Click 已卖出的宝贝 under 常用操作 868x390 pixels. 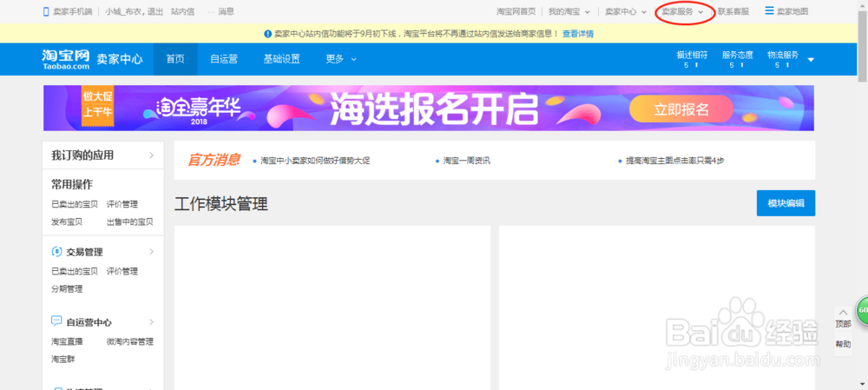[74, 204]
